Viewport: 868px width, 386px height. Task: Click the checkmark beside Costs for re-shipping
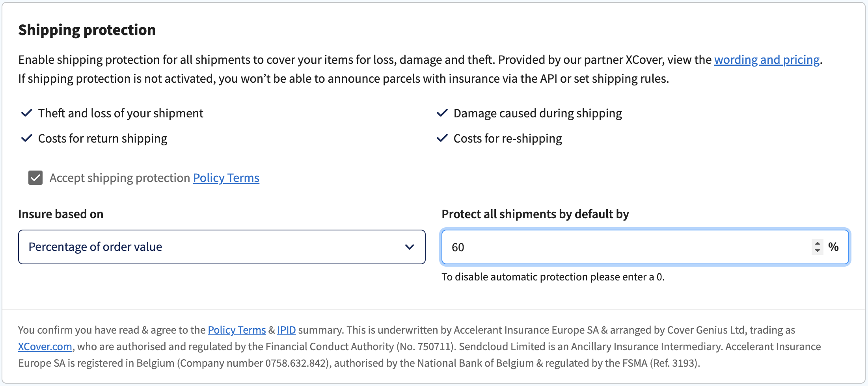coord(442,138)
